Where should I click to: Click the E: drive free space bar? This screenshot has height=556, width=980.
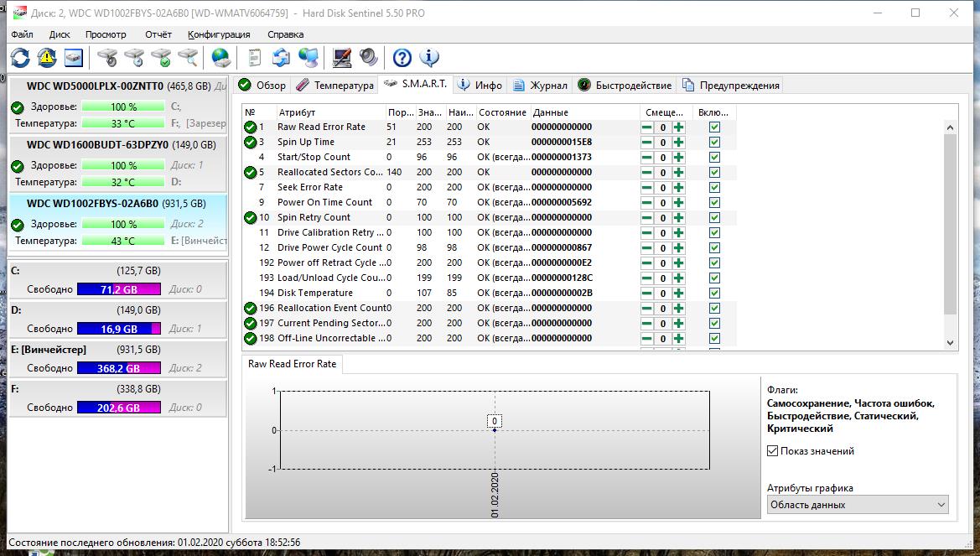pos(118,368)
